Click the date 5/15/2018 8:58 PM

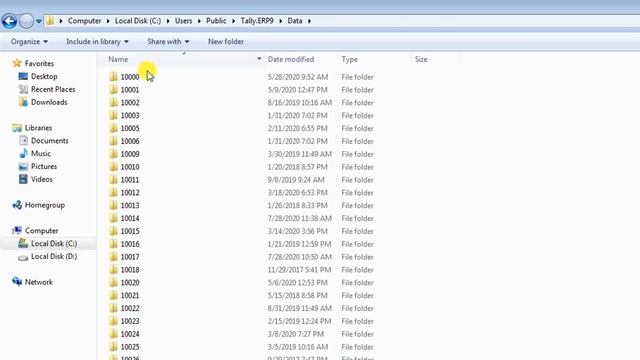tap(298, 296)
